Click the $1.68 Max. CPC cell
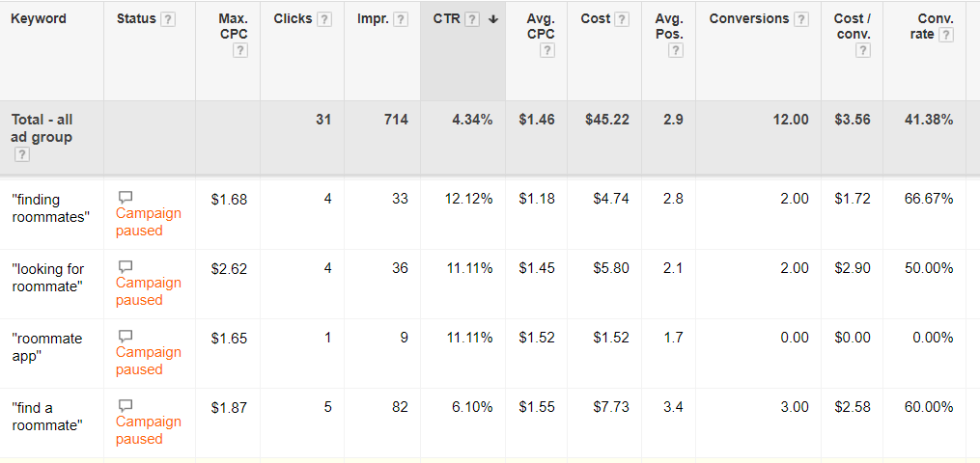 pyautogui.click(x=229, y=200)
